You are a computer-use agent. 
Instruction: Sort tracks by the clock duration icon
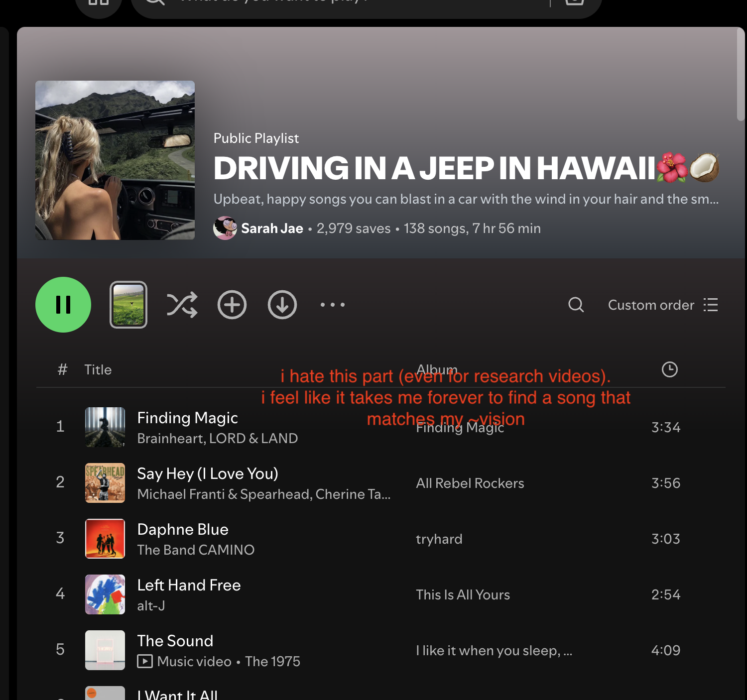(x=669, y=369)
